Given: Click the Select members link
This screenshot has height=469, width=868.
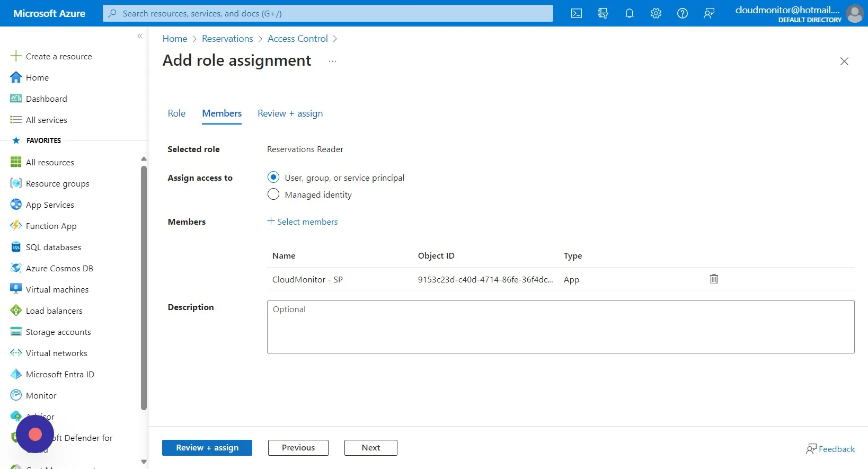Looking at the screenshot, I should point(303,222).
